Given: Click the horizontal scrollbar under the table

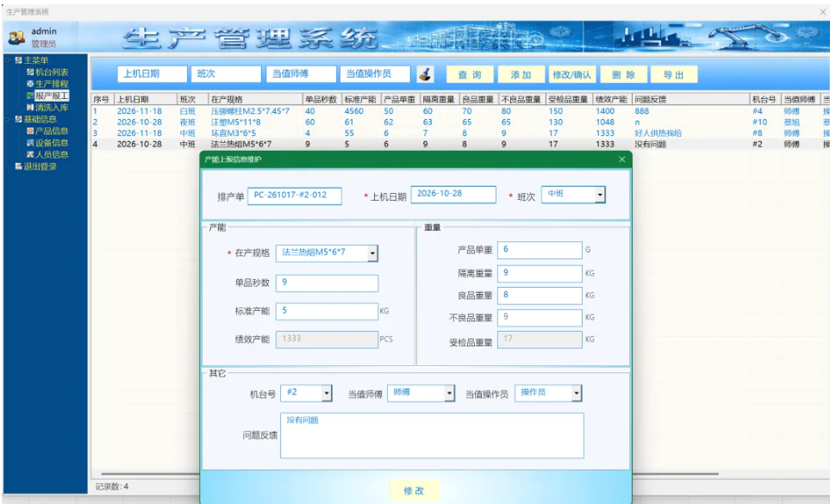Looking at the screenshot, I should [409, 474].
